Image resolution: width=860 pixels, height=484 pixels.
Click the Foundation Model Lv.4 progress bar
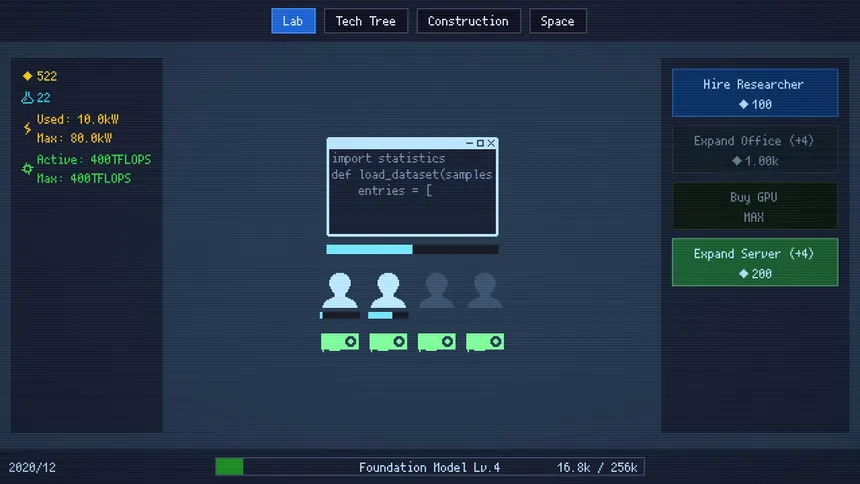[430, 467]
